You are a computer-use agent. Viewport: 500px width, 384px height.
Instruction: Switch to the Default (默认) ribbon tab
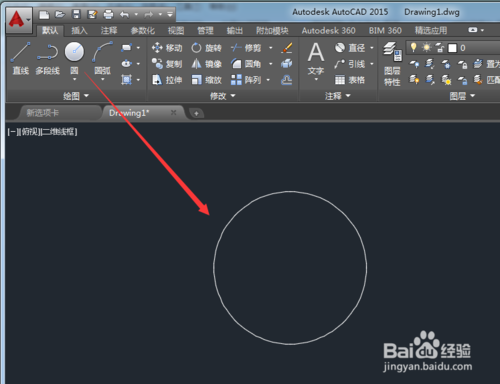50,31
